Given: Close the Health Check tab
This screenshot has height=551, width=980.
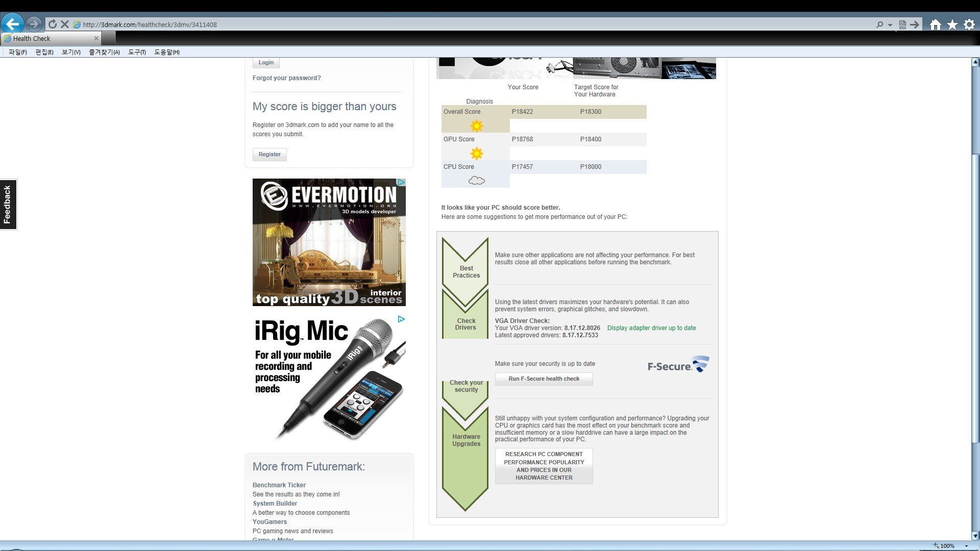Looking at the screenshot, I should click(x=96, y=38).
